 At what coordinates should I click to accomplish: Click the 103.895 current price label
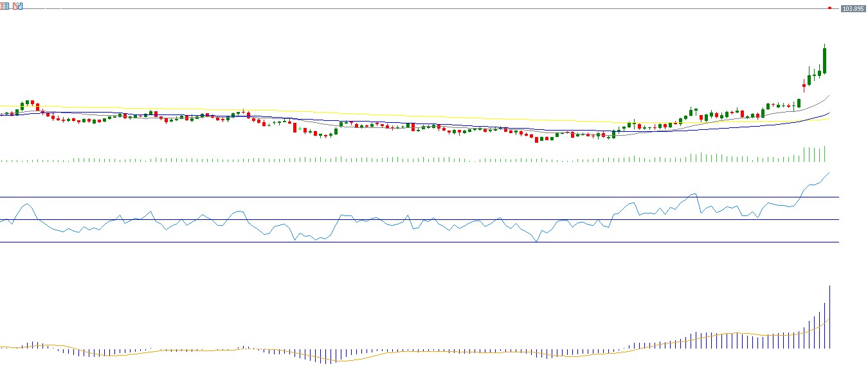pyautogui.click(x=853, y=8)
